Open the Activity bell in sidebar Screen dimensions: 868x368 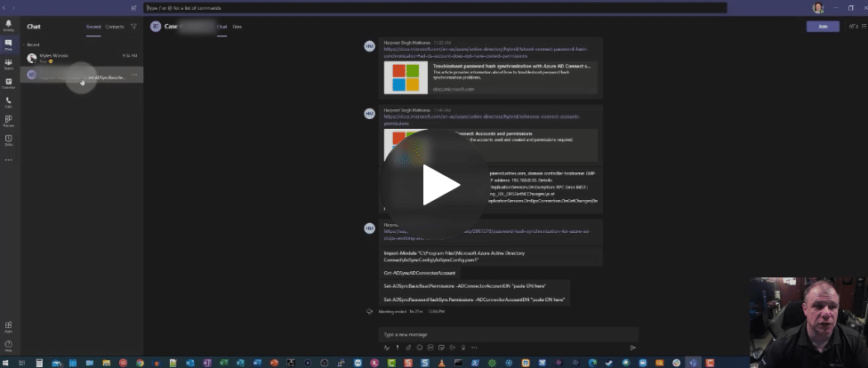coord(8,25)
